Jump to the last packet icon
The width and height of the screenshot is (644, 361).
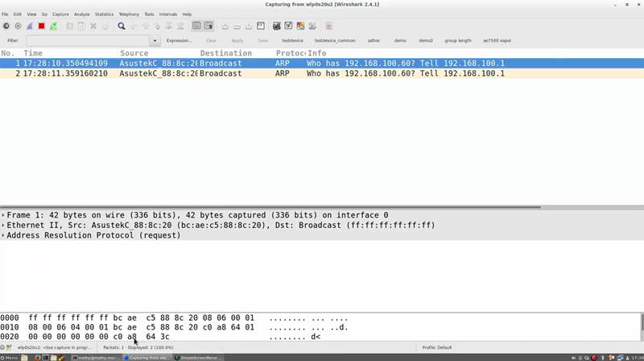180,26
